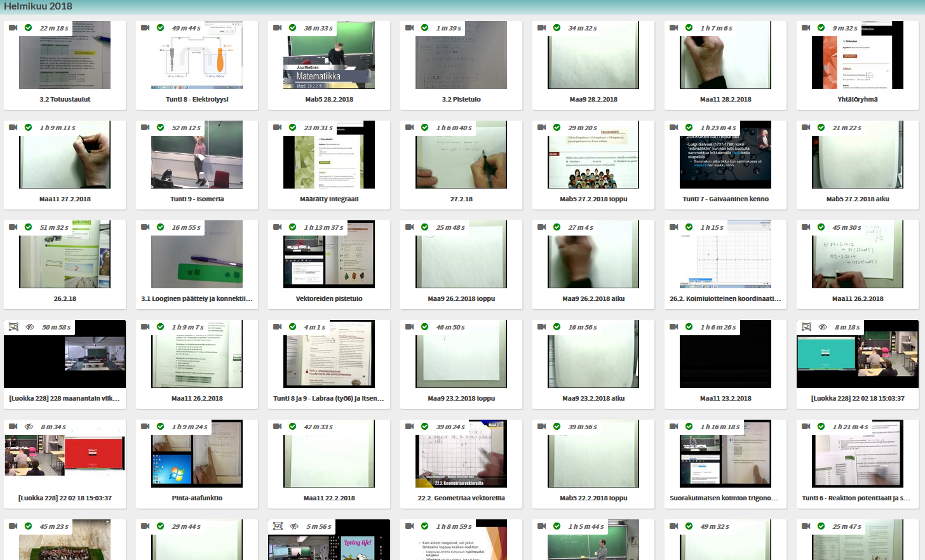Open the Tunti 7 - Galvaaninen kenno title
Screen dimensions: 925x560
[726, 199]
